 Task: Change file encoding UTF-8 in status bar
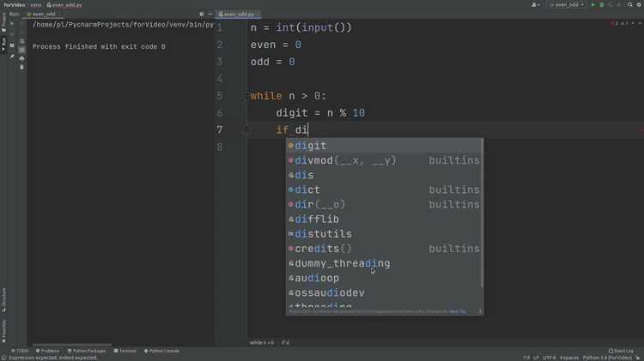(550, 358)
